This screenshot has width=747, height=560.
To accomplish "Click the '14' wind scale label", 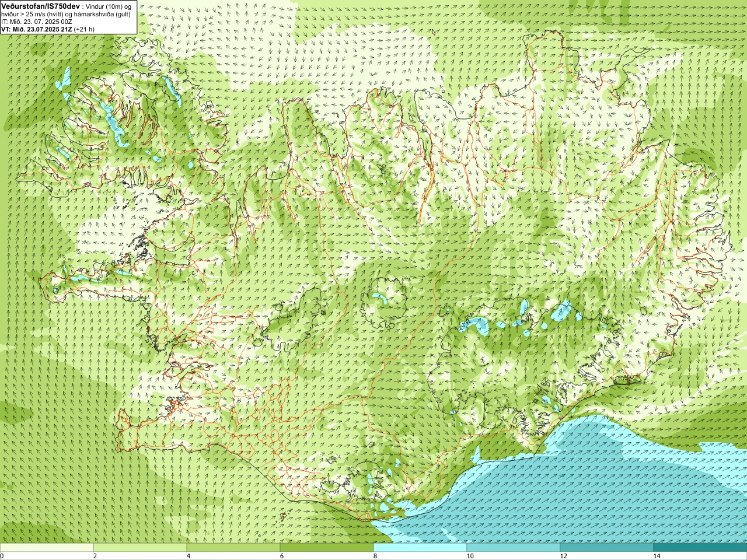I will pyautogui.click(x=657, y=556).
